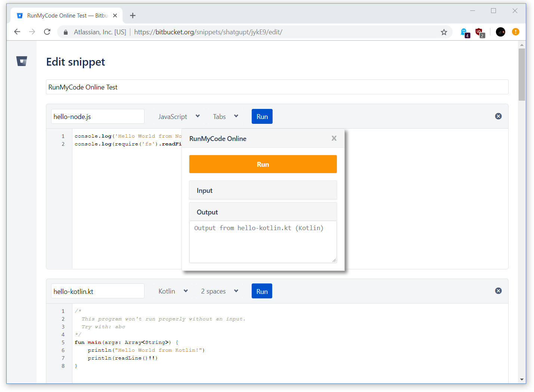Viewport: 534px width, 392px height.
Task: Open a new browser tab
Action: coord(133,15)
